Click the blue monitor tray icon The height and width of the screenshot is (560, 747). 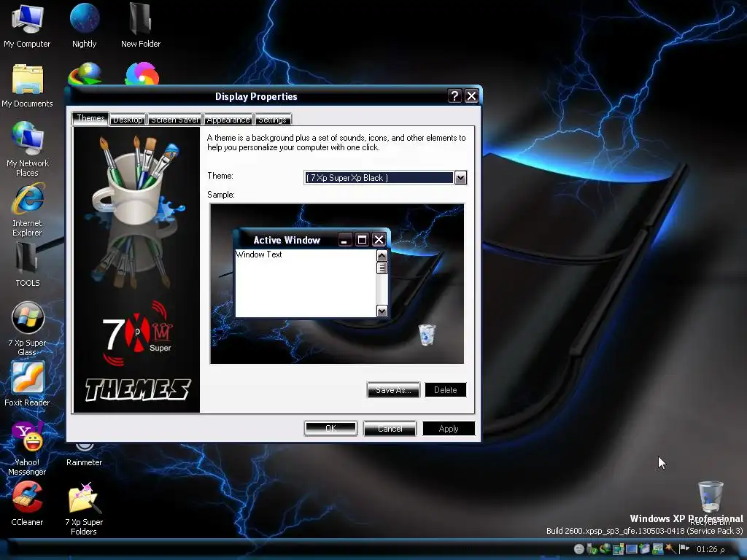(x=632, y=549)
